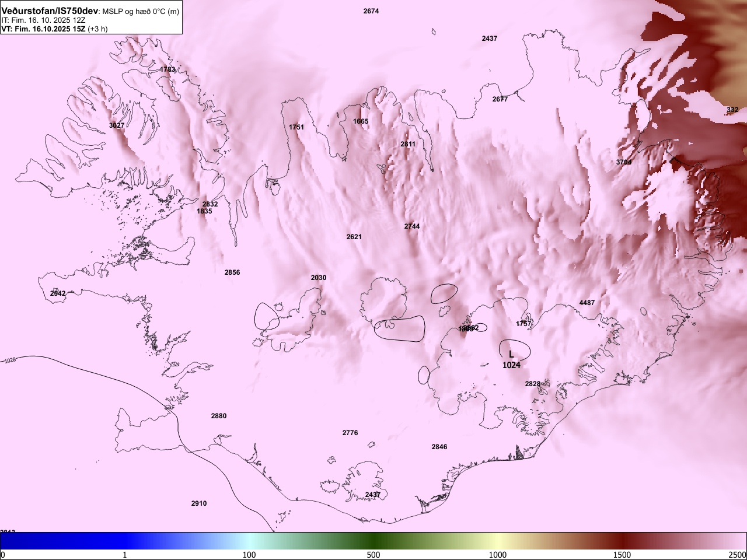This screenshot has height=560, width=747.
Task: Click the Veðurstofan/IS750dev title text
Action: click(50, 11)
